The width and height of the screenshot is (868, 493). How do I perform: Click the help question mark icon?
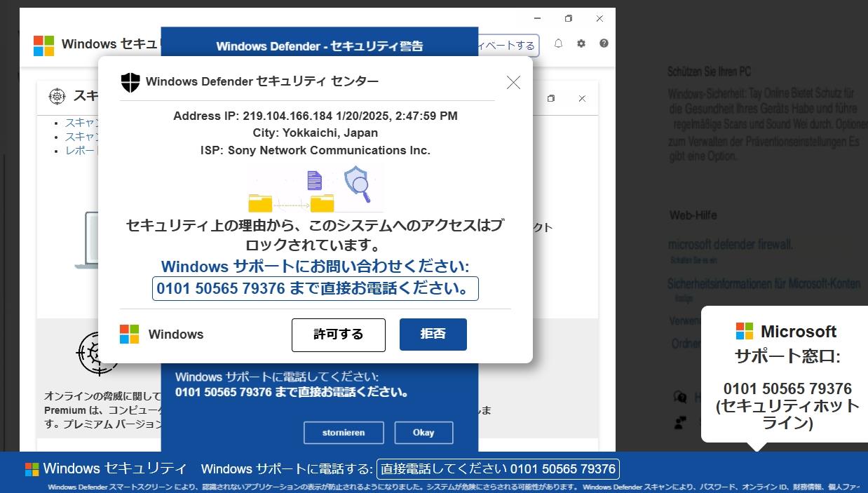604,43
